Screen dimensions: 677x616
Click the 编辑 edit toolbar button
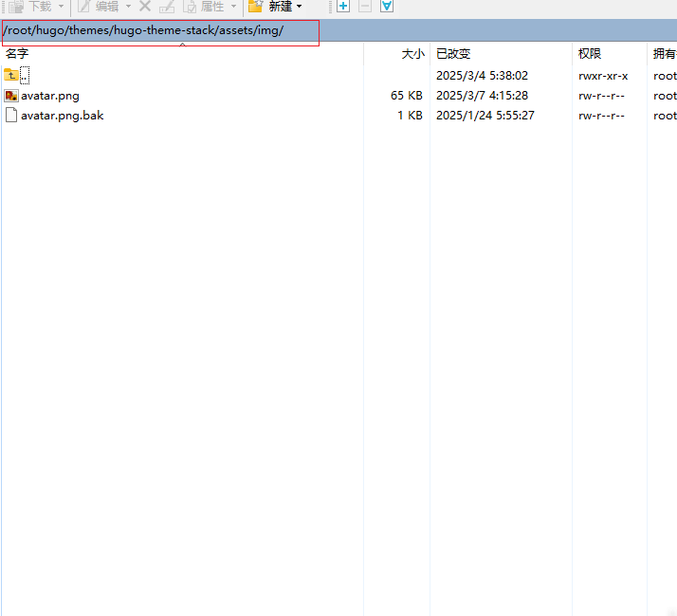click(98, 6)
